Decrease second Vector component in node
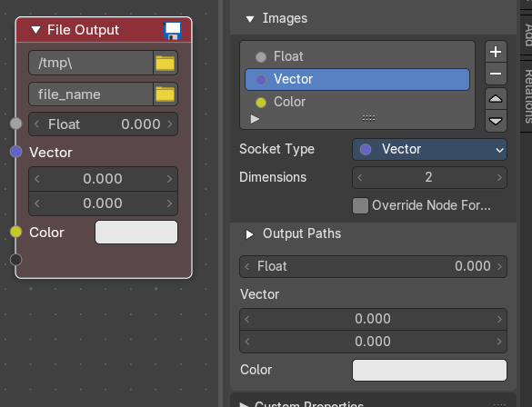The width and height of the screenshot is (532, 407). tap(37, 203)
